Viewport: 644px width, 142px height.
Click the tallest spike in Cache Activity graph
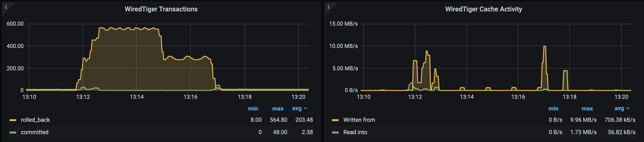(x=545, y=47)
